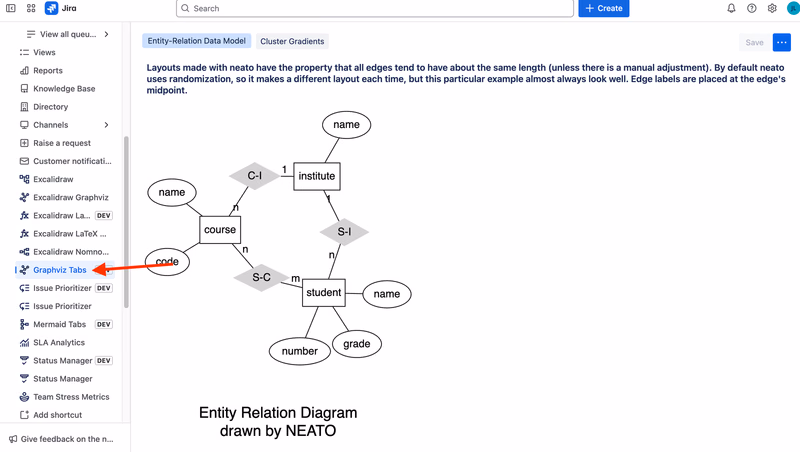
Task: Click the 'drawn by NEATO' caption line
Action: pos(278,431)
